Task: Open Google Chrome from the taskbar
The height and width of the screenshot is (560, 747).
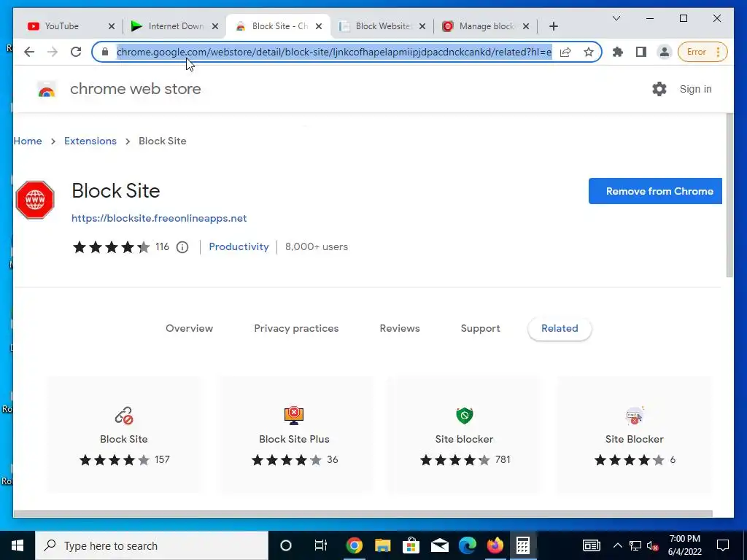Action: [x=354, y=545]
